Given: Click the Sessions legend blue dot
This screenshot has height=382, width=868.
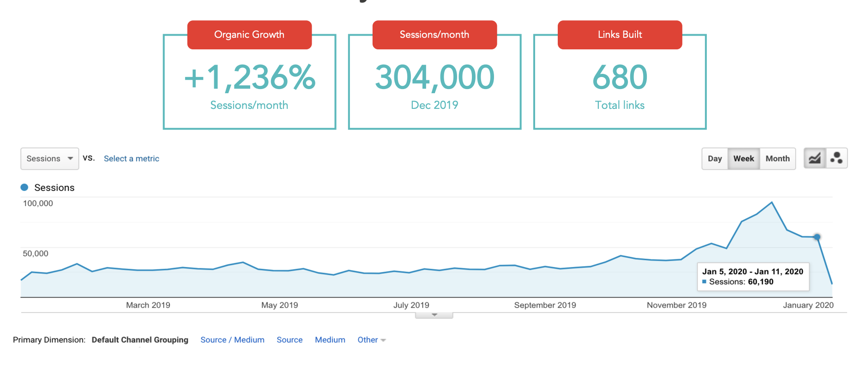Looking at the screenshot, I should (24, 187).
